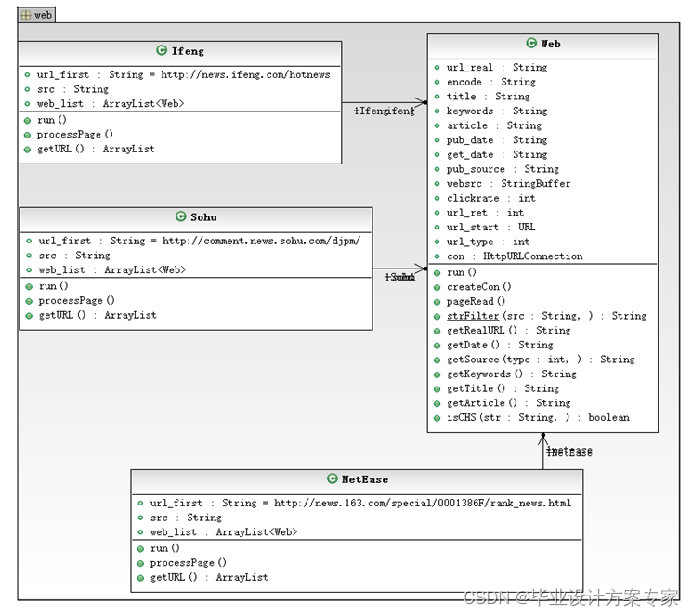Select Web clickrate int attribute
The image size is (692, 616).
491,198
